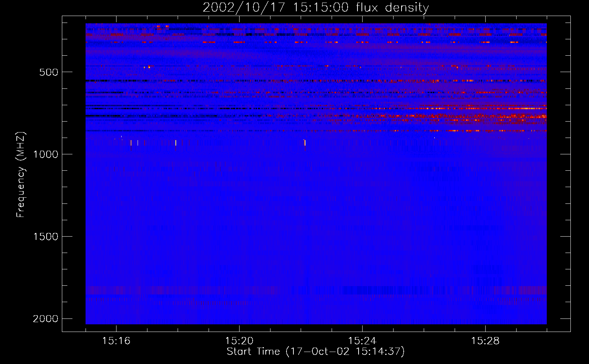The height and width of the screenshot is (364, 589).
Task: Click the '15:16' time axis label
Action: (x=116, y=341)
